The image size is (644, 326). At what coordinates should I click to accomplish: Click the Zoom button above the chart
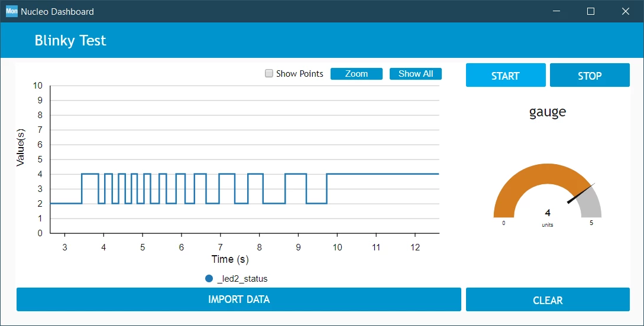[357, 74]
